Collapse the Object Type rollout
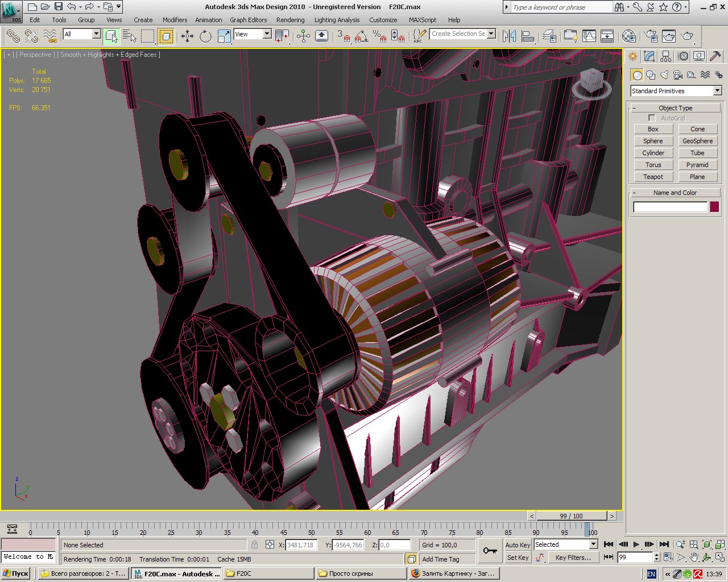 [x=675, y=108]
